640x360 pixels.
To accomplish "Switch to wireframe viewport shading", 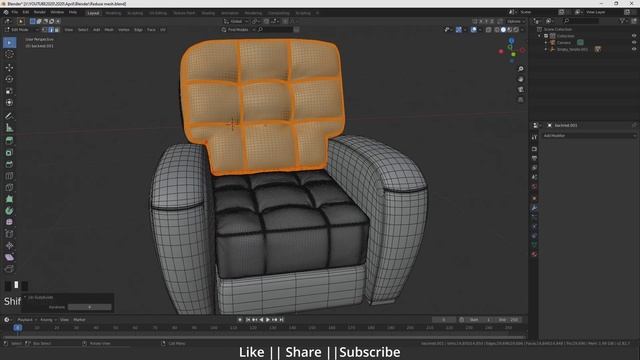I will click(497, 30).
